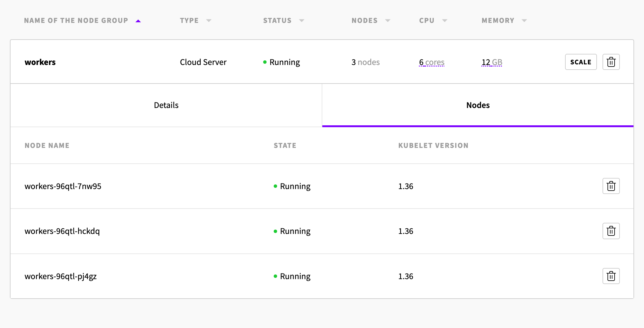
Task: Click the NODE NAME column header
Action: point(47,145)
